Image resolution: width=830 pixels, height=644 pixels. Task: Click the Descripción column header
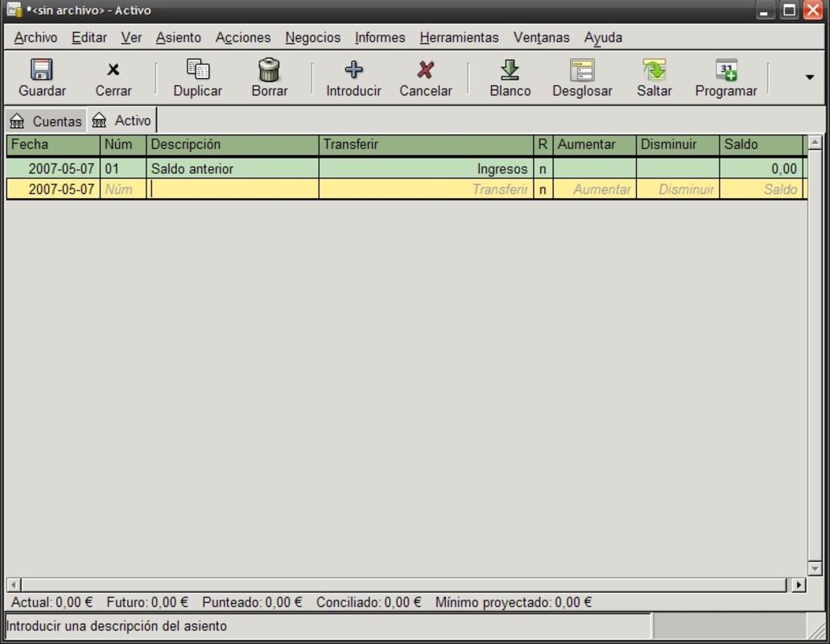[233, 144]
